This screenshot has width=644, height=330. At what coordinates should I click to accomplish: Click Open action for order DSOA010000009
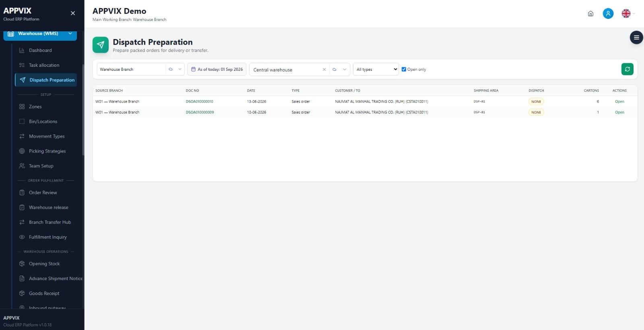(619, 112)
